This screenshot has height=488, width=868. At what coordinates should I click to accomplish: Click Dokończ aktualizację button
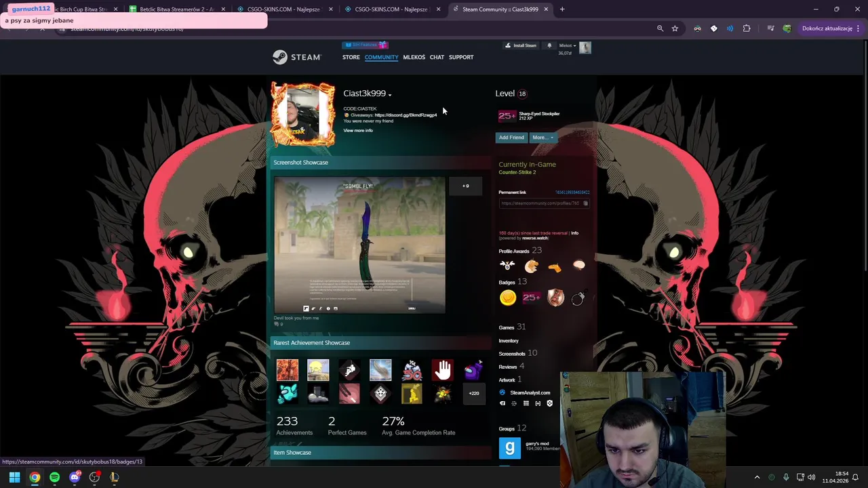click(831, 28)
